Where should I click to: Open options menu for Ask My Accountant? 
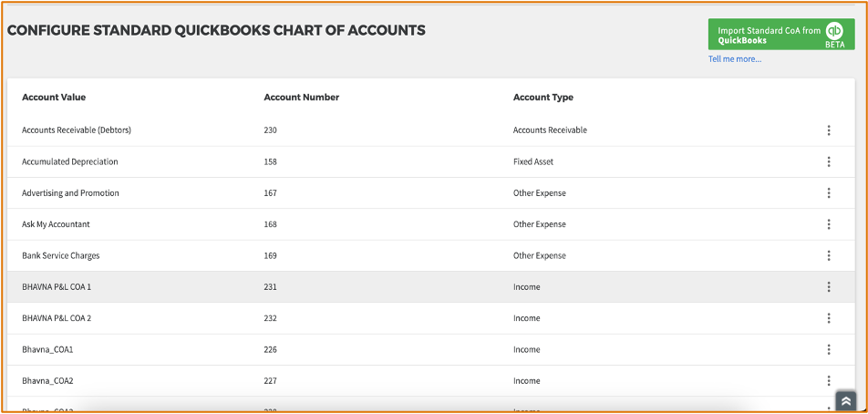[829, 224]
